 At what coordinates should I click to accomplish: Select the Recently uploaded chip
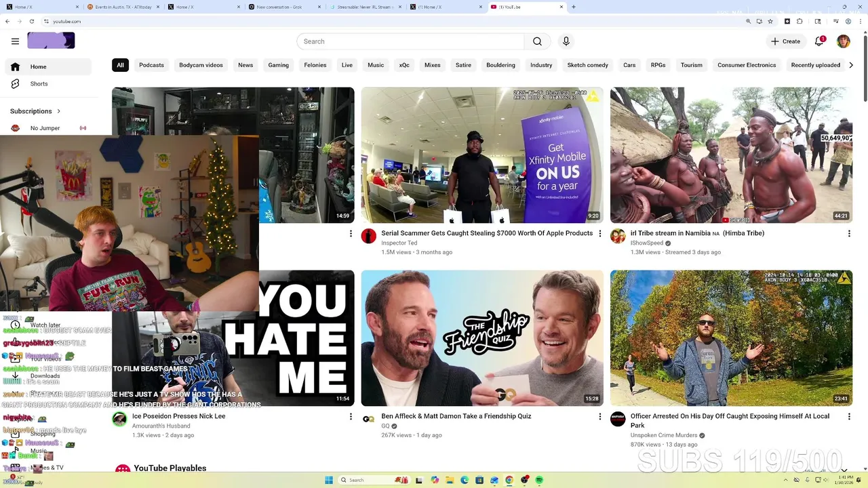816,65
